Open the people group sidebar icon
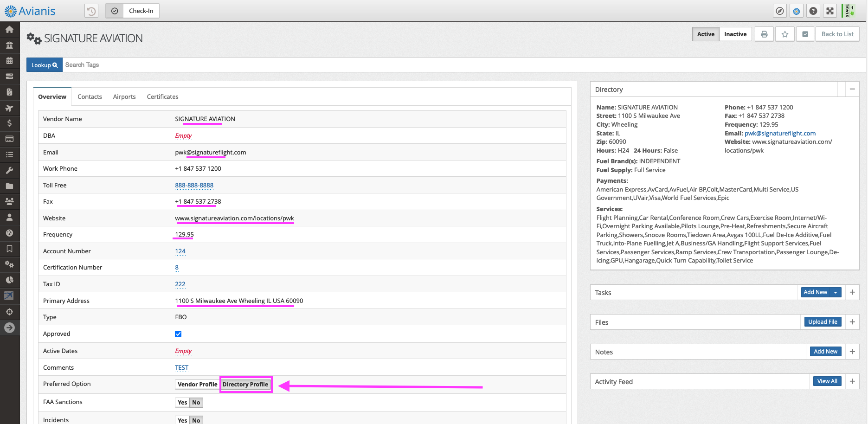The height and width of the screenshot is (424, 868). tap(9, 202)
